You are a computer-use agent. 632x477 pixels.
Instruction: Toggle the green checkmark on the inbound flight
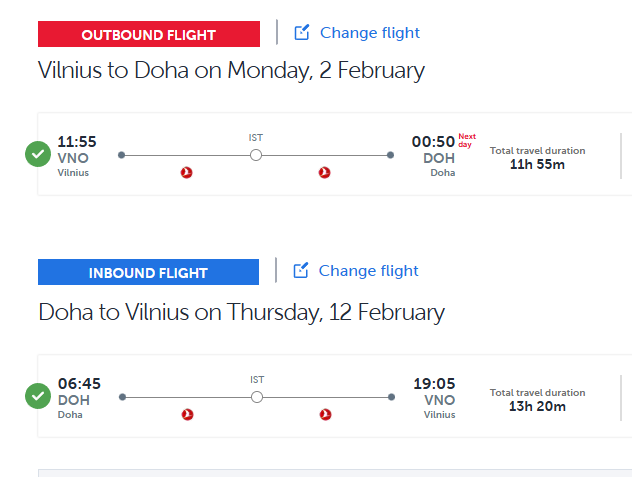pos(38,396)
